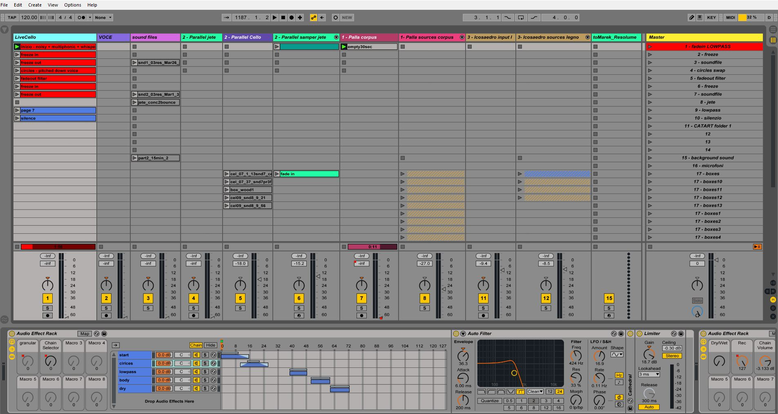The width and height of the screenshot is (778, 414).
Task: Toggle track 1 activator button
Action: click(47, 298)
